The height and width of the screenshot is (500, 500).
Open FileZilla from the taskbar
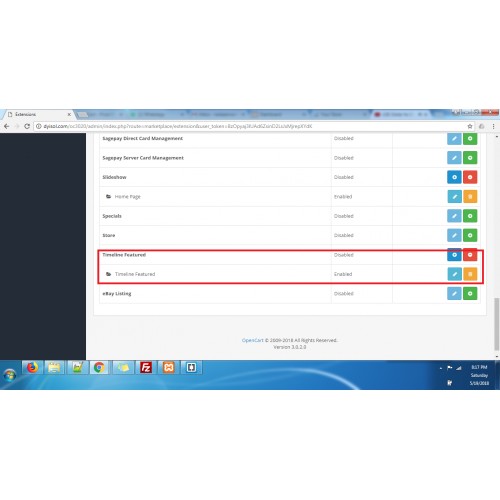146,367
